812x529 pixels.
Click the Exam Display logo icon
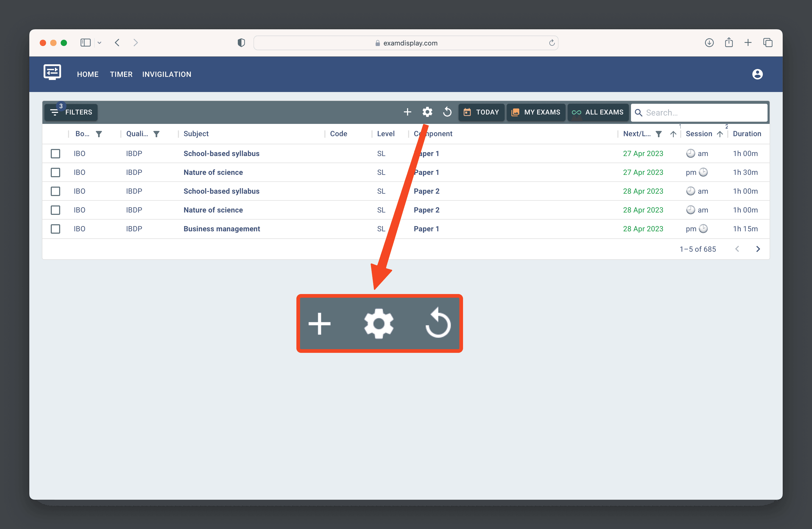point(52,73)
